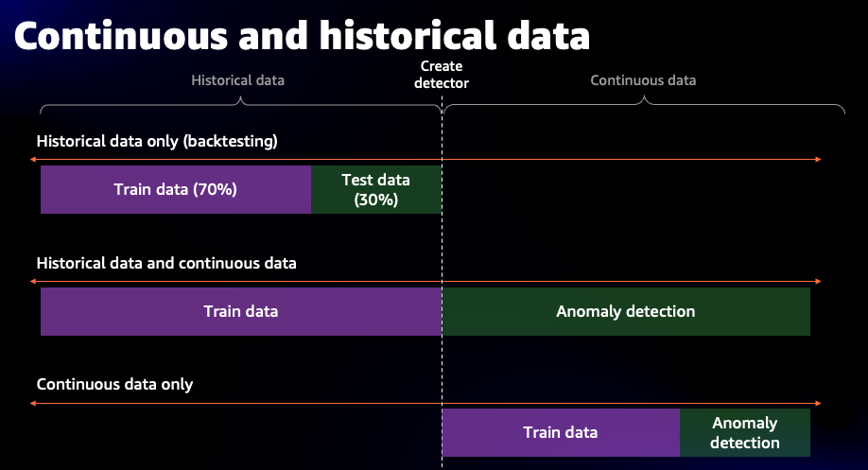The width and height of the screenshot is (868, 470).
Task: Click left arrowhead of the middle orange timeline
Action: 33,281
